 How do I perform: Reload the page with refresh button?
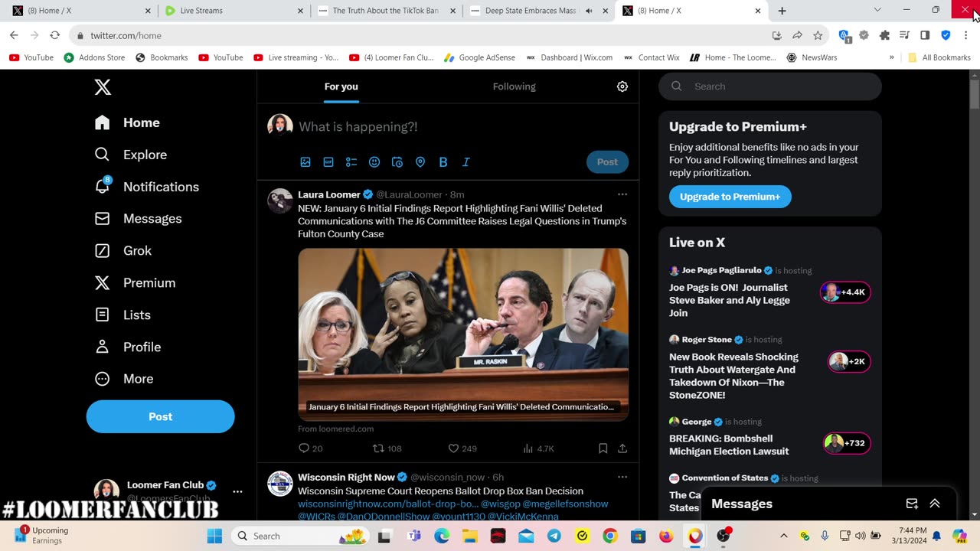(54, 35)
